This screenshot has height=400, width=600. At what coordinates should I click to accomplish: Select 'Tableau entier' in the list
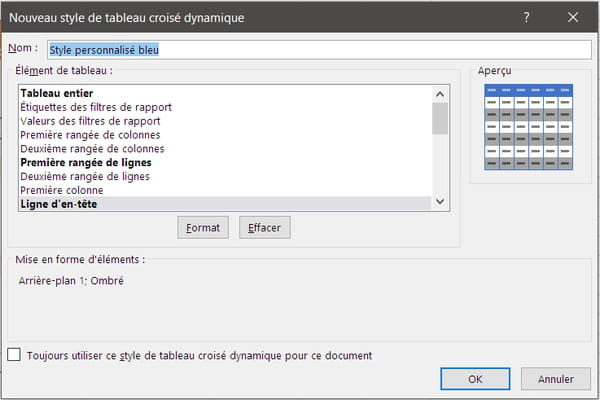pos(226,93)
